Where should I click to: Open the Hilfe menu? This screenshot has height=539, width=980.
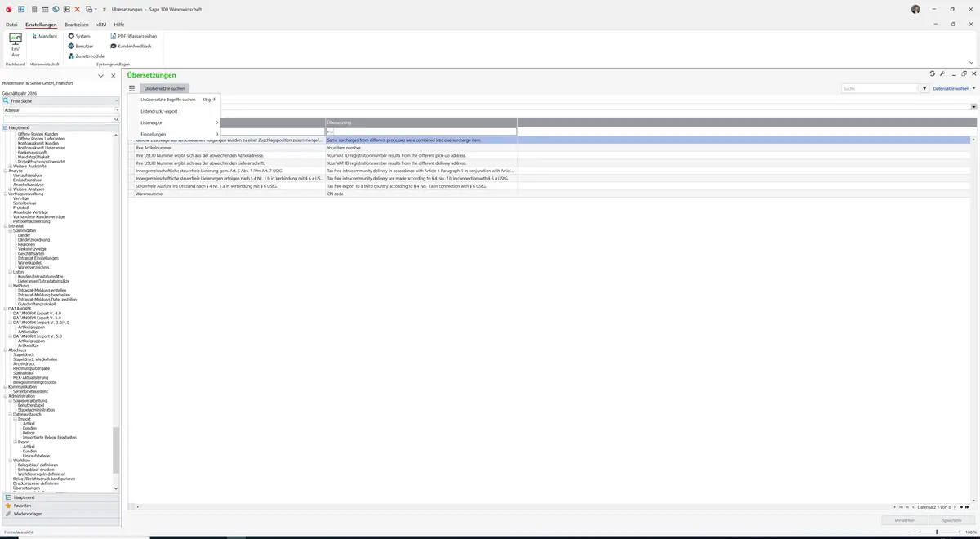tap(119, 24)
